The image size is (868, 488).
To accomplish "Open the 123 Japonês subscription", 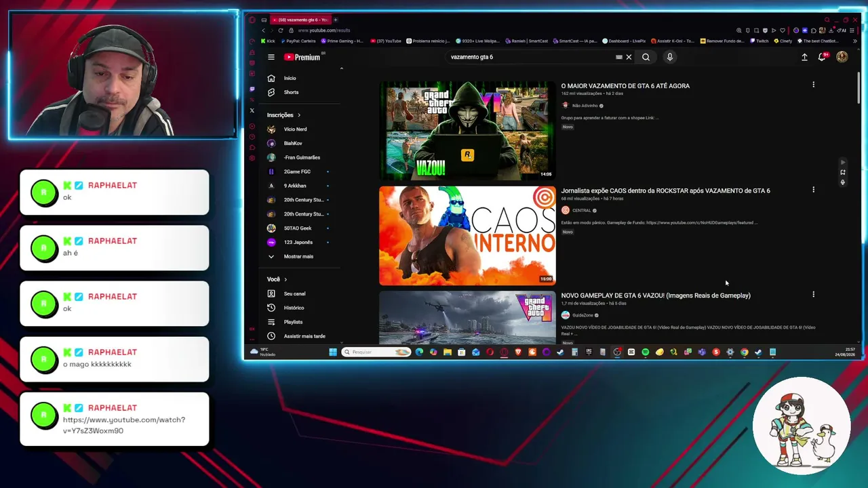I will pyautogui.click(x=302, y=242).
